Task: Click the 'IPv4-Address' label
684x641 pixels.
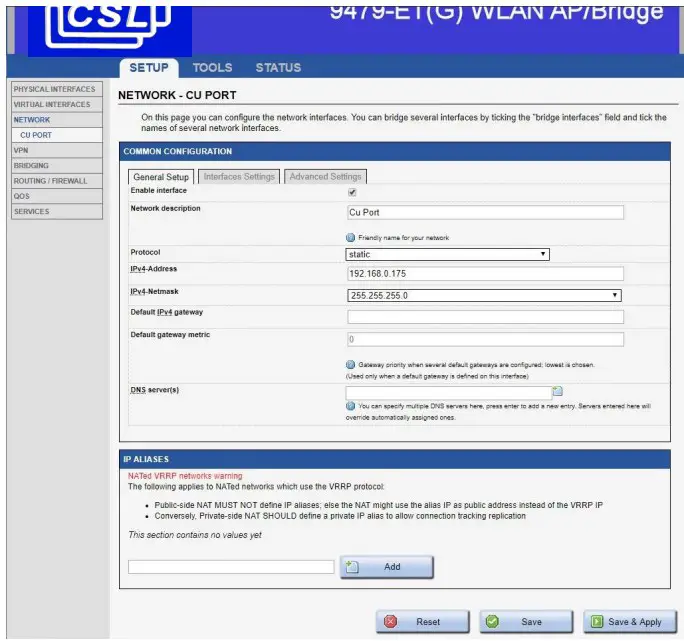Action: 154,269
